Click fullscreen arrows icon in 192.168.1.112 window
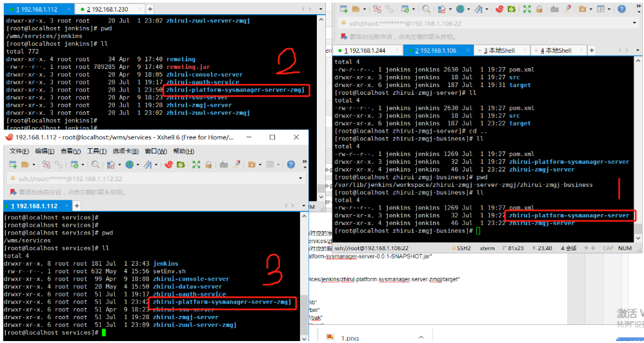644x343 pixels. point(196,164)
